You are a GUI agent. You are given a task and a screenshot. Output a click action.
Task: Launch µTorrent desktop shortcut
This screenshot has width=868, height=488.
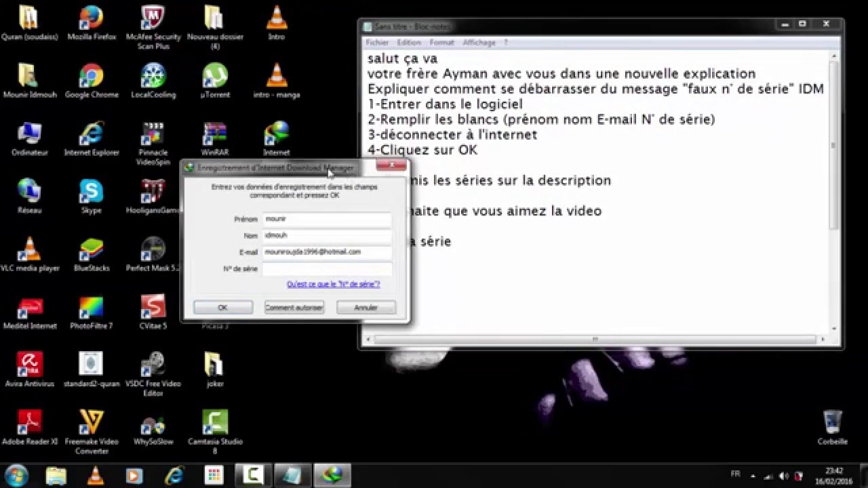pos(216,80)
